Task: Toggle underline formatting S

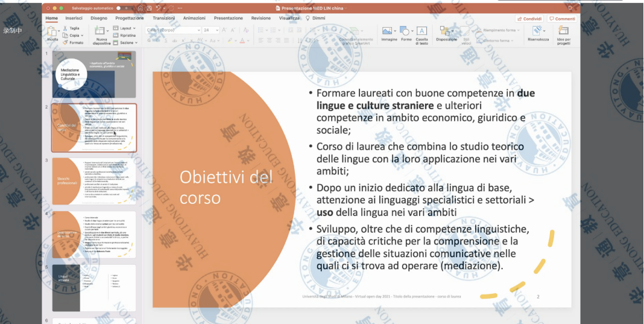Action: click(x=165, y=40)
